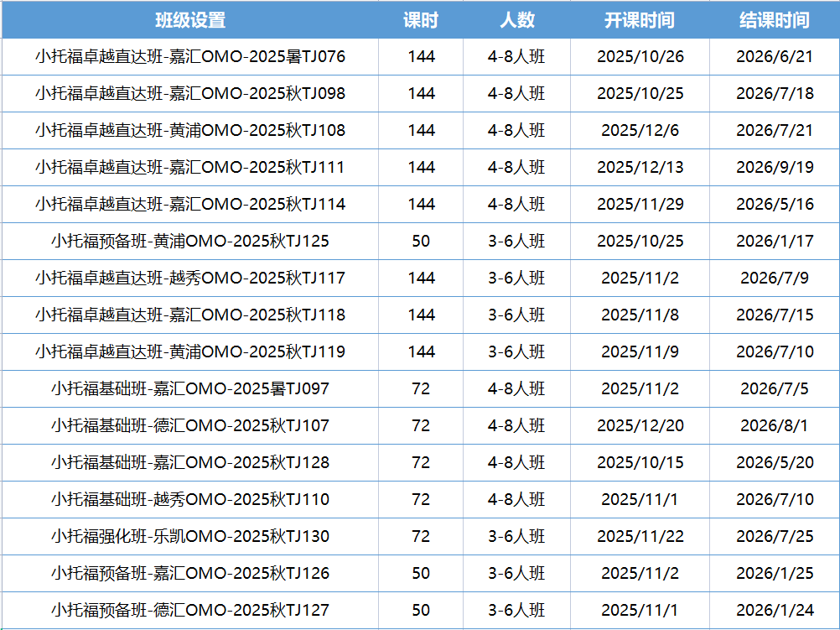Select 小托福预备班-黄浦OMO-2025秋TJ125 cell
This screenshot has height=630, width=840.
pos(190,242)
